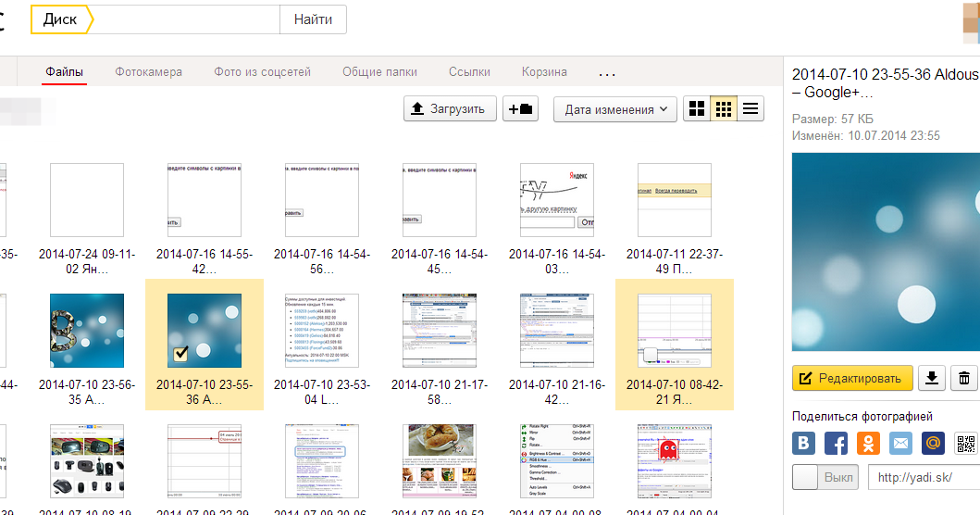Select the food photos thumbnail
The image size is (980, 515).
tap(440, 461)
